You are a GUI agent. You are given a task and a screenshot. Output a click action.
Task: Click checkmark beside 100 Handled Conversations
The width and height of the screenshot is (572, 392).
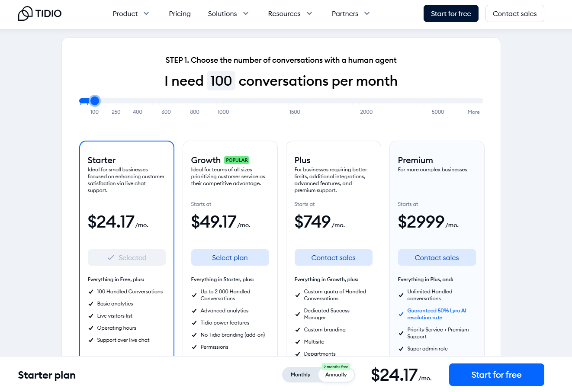[x=91, y=292]
